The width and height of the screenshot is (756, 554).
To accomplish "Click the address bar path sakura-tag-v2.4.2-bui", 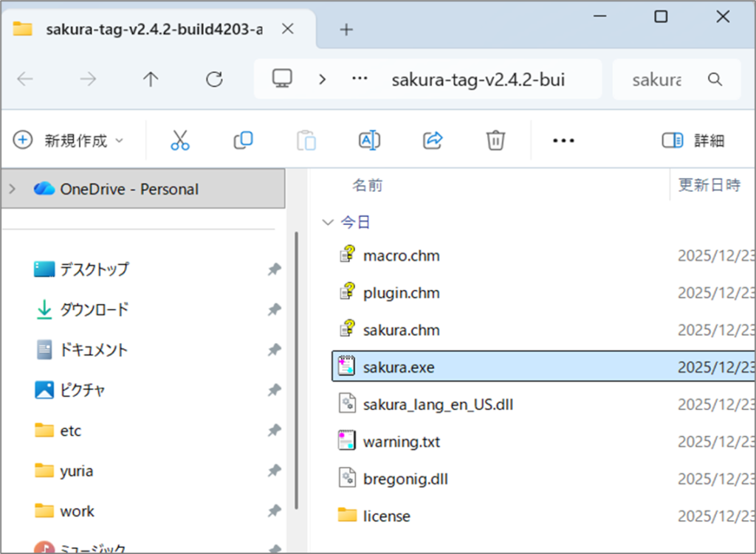I will click(478, 80).
